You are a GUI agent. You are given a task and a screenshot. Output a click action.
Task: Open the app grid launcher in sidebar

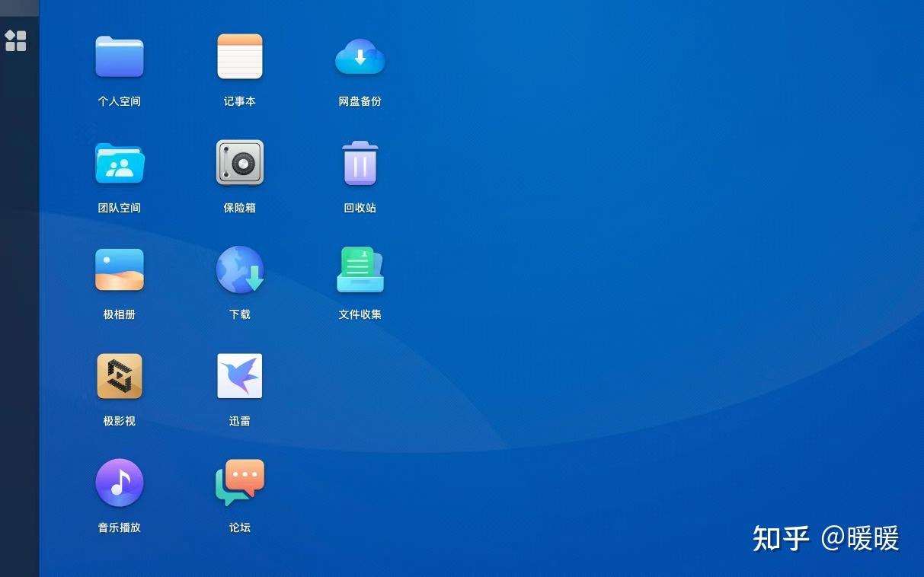point(16,40)
